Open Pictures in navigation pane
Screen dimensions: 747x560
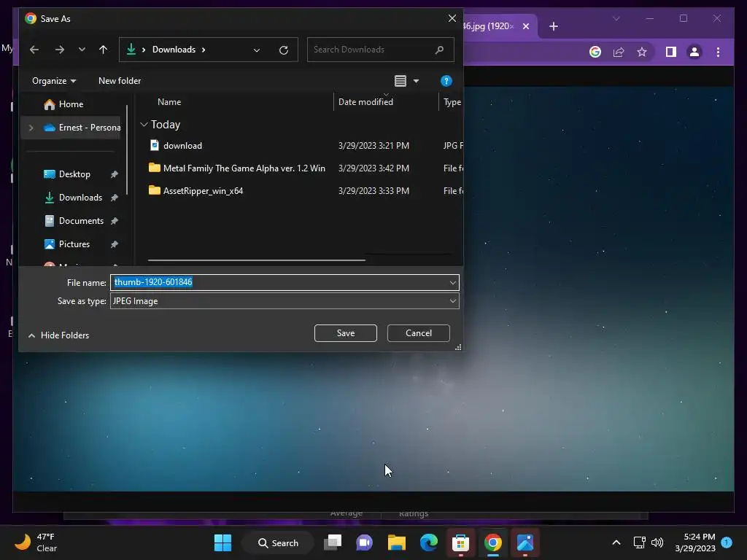(74, 244)
